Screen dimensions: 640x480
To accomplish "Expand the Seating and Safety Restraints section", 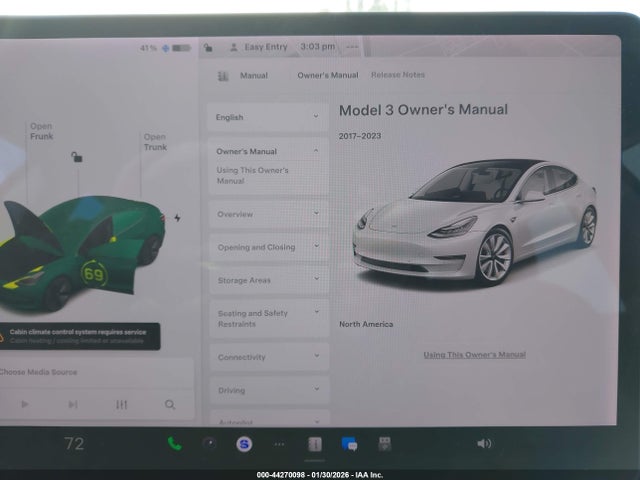I will pos(267,318).
